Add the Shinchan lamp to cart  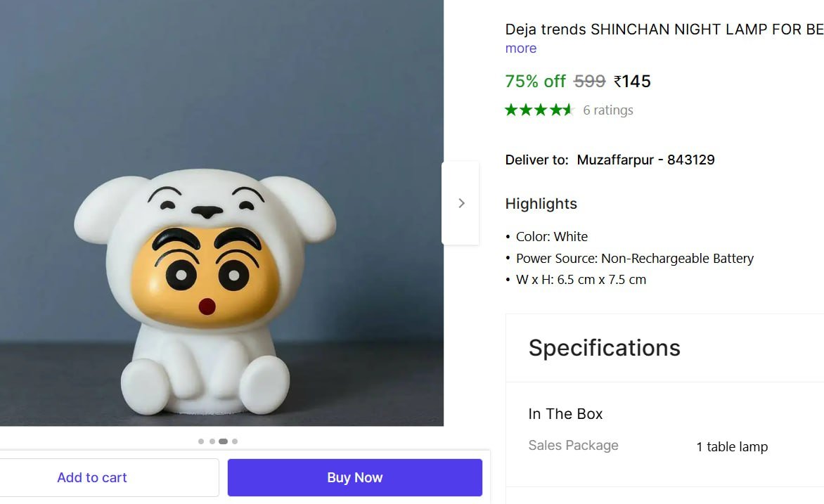(x=92, y=478)
